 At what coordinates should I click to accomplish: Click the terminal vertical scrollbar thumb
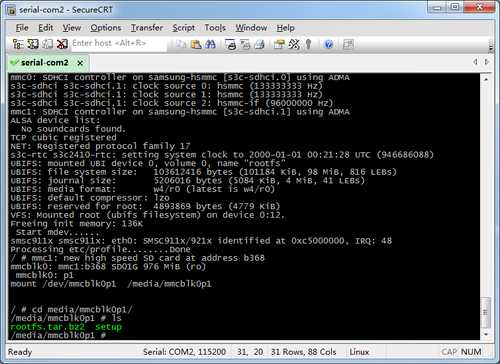point(486,312)
